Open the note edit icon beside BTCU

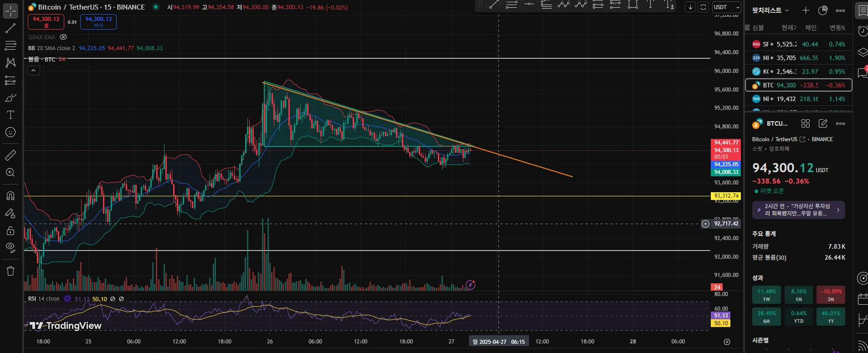coord(823,123)
